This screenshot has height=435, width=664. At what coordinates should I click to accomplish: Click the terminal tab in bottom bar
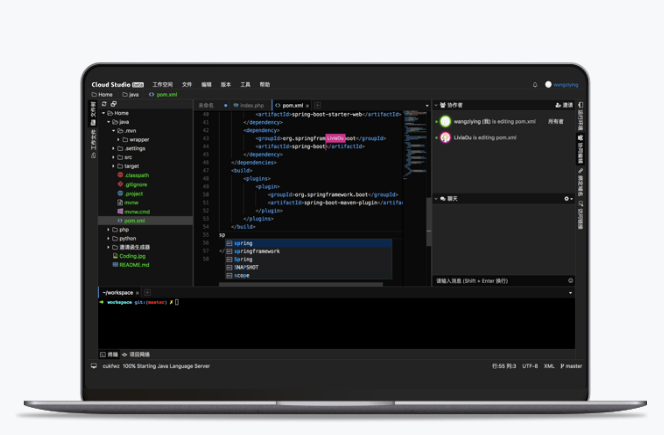(109, 355)
